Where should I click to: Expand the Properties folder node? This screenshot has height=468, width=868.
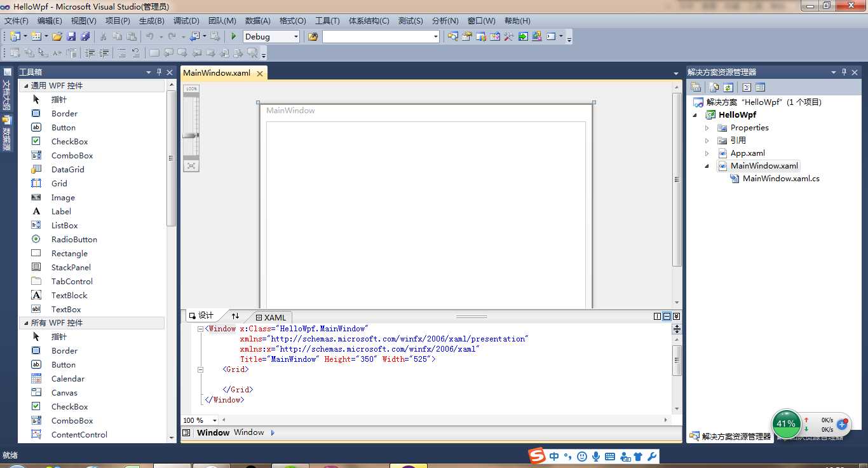(707, 128)
